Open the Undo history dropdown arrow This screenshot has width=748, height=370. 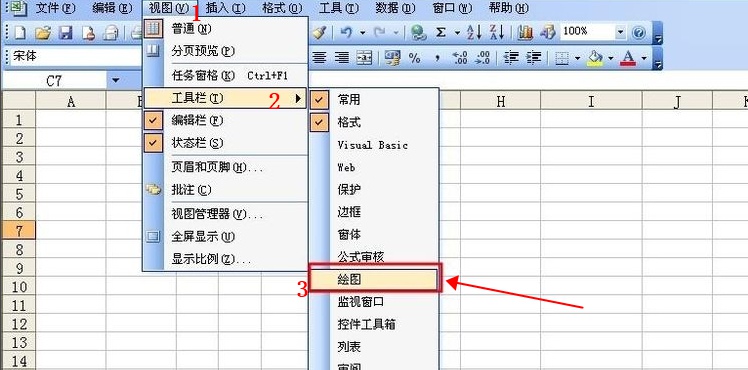[362, 32]
